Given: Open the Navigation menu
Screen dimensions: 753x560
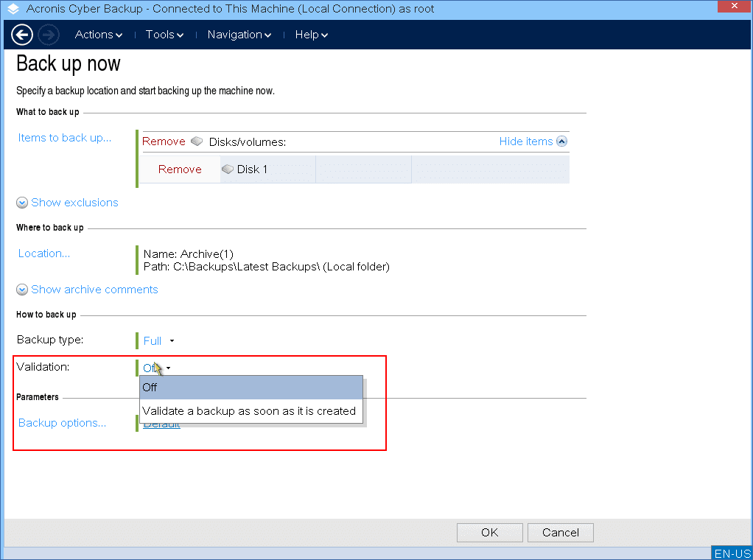Looking at the screenshot, I should pyautogui.click(x=239, y=35).
